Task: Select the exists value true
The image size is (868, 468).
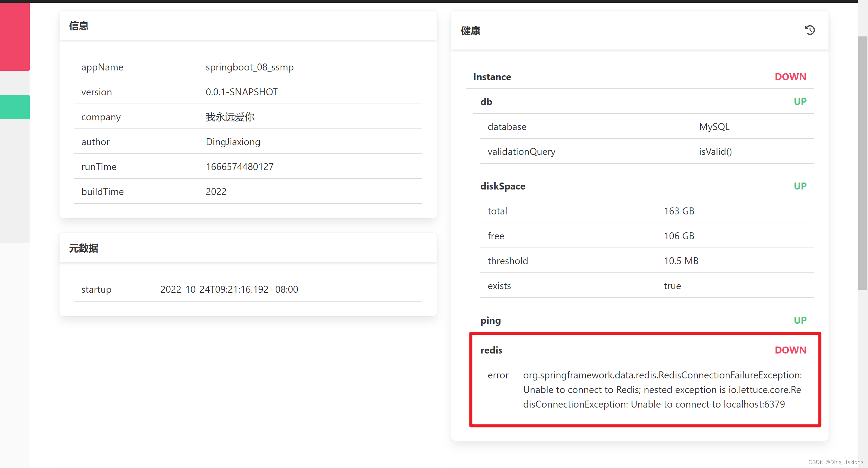Action: pos(672,286)
